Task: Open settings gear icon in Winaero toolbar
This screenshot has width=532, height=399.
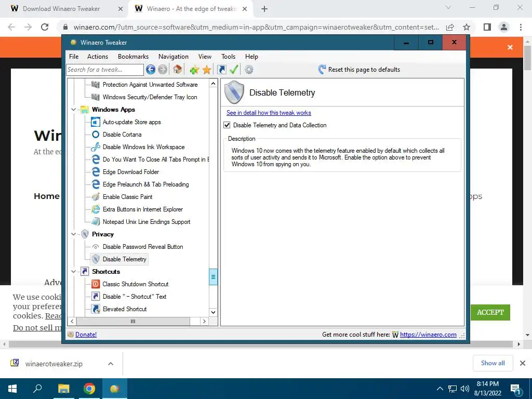Action: [249, 70]
